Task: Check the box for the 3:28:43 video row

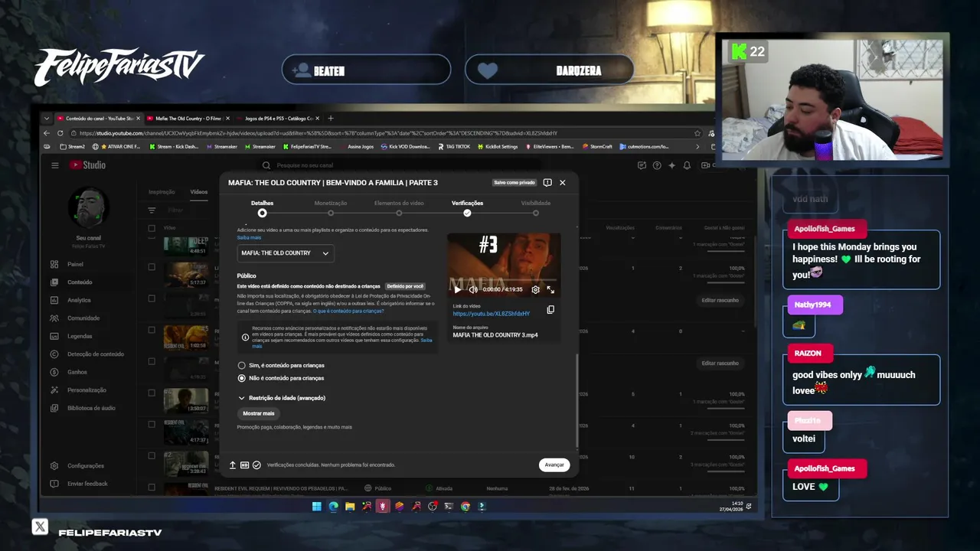Action: coord(152,456)
